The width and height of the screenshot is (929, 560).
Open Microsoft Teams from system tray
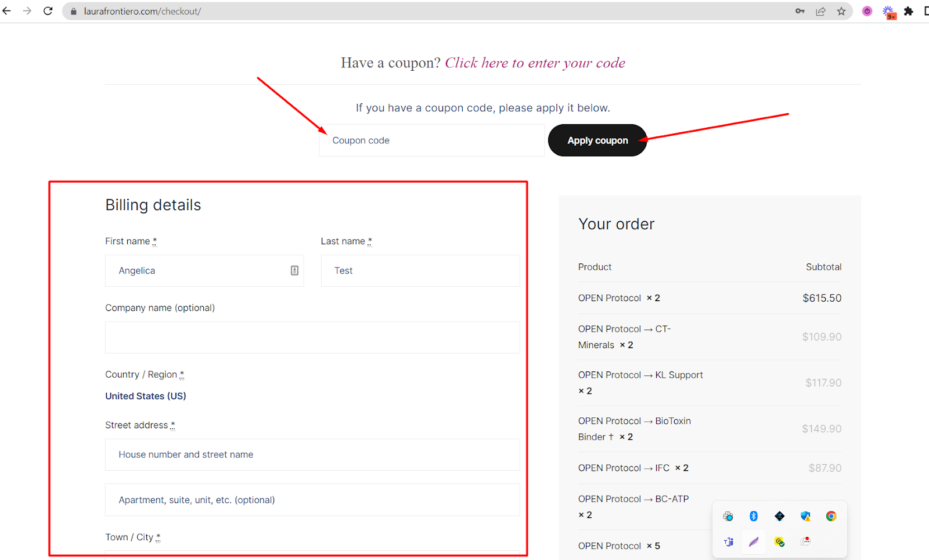click(728, 541)
